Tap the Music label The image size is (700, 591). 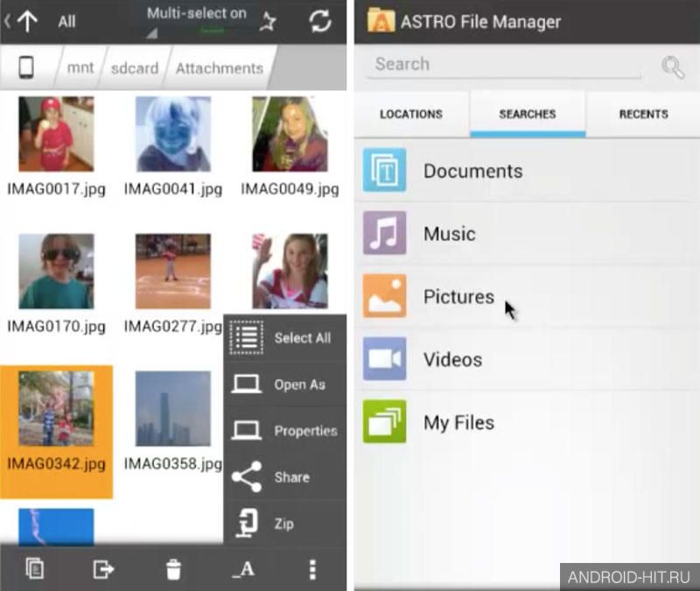[x=450, y=234]
